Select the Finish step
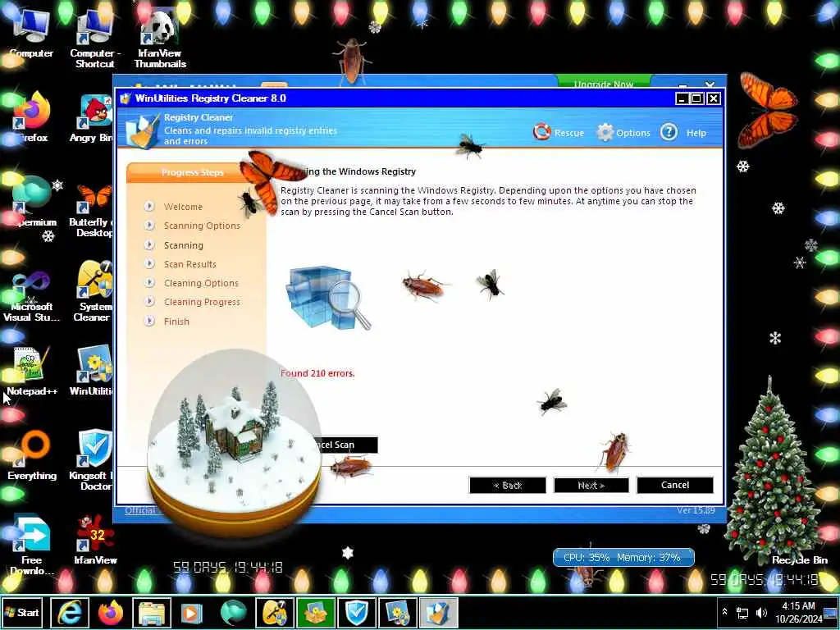 point(176,322)
